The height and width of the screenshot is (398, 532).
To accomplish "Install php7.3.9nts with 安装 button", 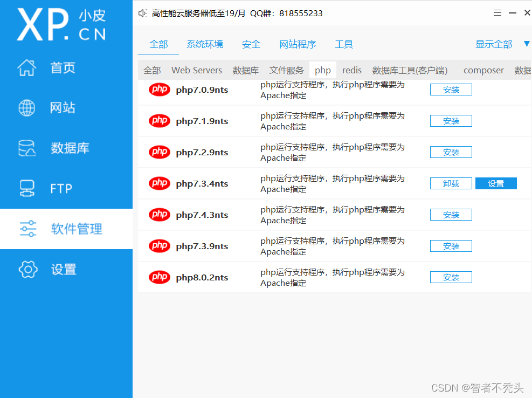I will point(451,246).
